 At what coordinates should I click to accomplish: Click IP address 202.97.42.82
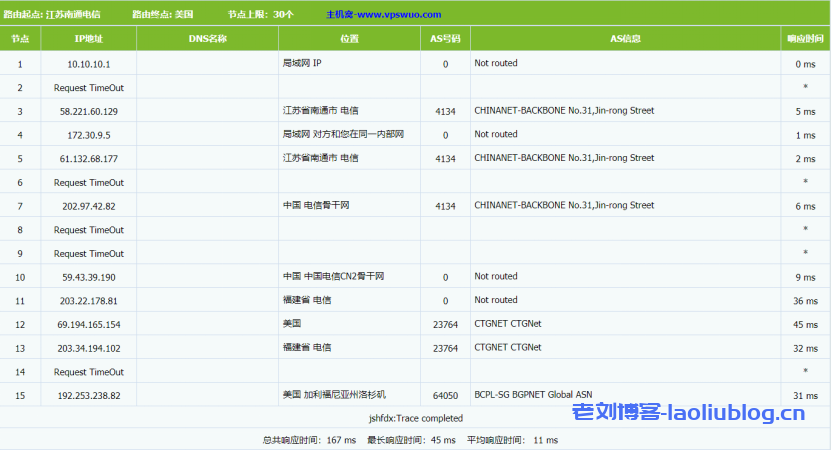click(88, 206)
